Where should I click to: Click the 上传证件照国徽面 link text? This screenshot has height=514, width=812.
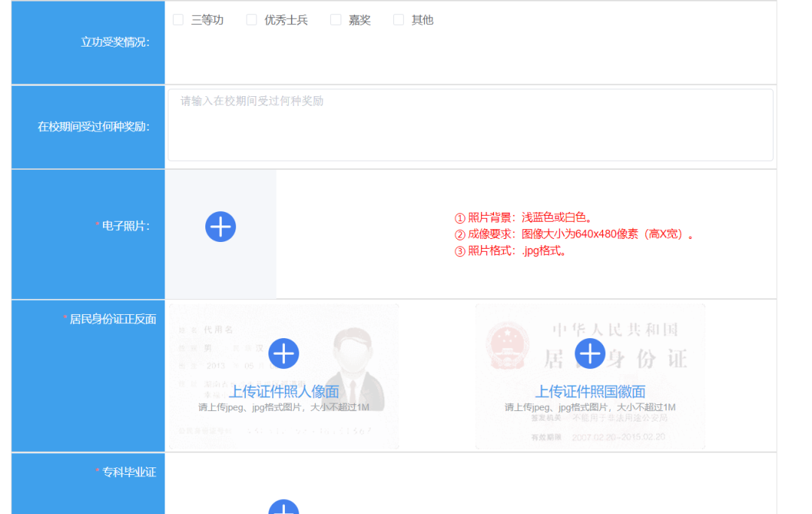(589, 392)
